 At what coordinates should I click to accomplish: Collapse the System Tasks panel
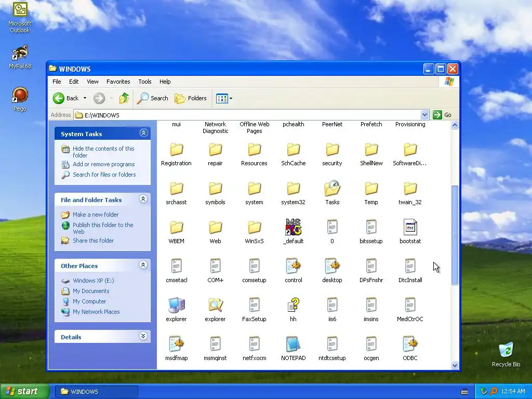tap(143, 133)
